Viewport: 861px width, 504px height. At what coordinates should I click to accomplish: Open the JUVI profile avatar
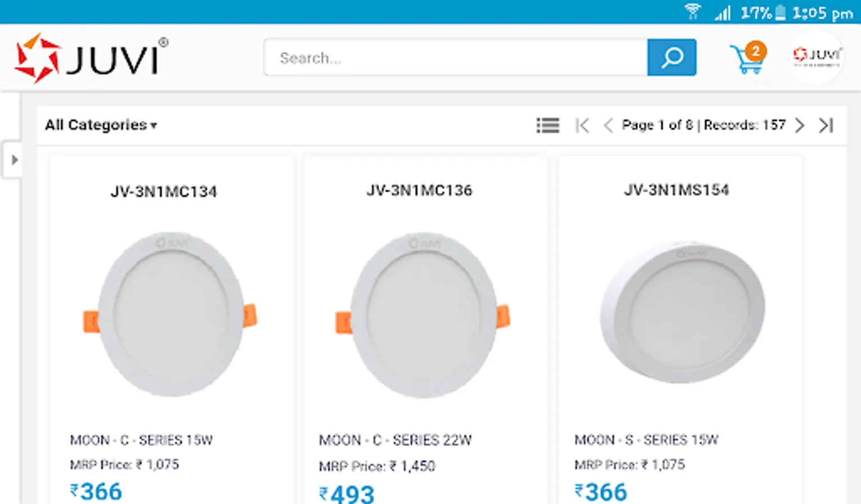(817, 57)
